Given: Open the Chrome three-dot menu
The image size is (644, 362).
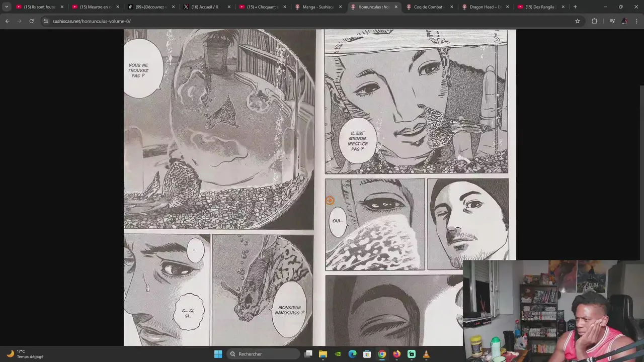Looking at the screenshot, I should (637, 21).
